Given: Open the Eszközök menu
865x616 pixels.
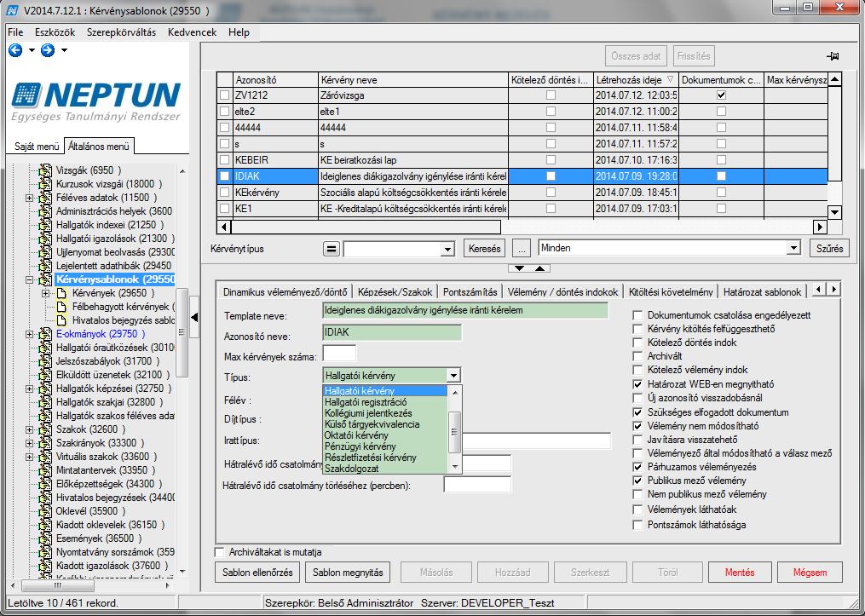Looking at the screenshot, I should (x=55, y=32).
